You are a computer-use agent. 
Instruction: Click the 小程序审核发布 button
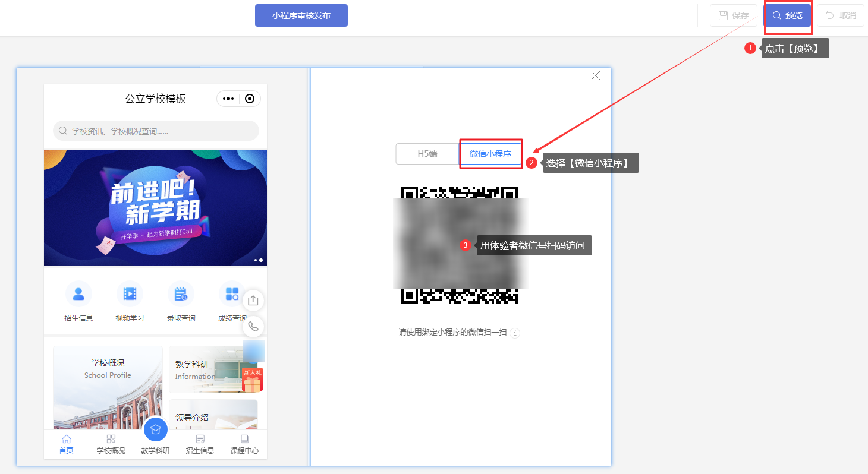coord(301,15)
